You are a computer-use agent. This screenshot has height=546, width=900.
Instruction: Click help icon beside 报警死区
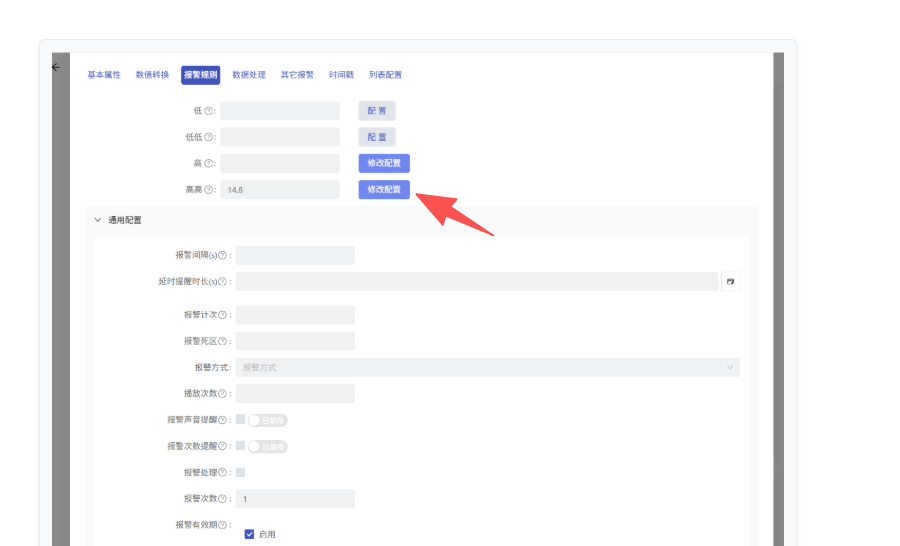222,341
